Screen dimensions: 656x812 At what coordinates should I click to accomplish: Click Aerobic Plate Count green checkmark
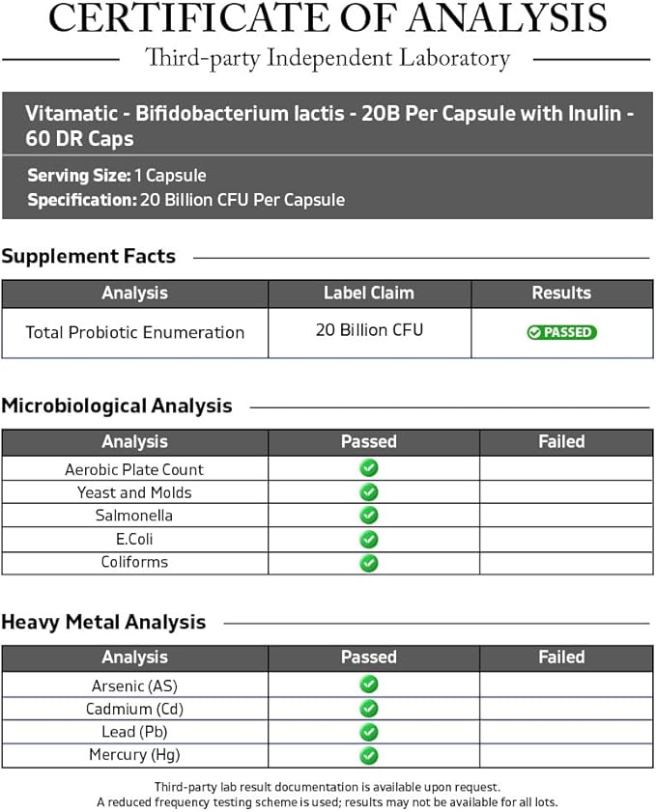coord(369,468)
